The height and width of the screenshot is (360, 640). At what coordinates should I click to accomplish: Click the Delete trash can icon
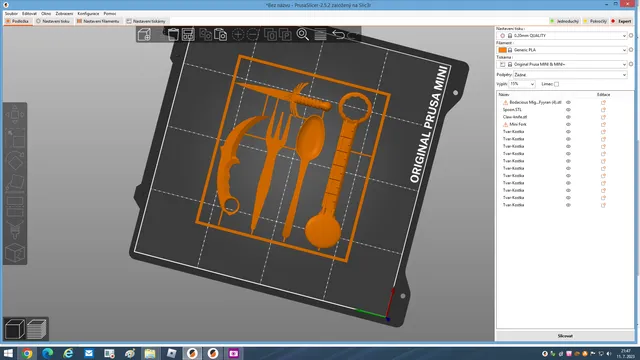pos(173,35)
